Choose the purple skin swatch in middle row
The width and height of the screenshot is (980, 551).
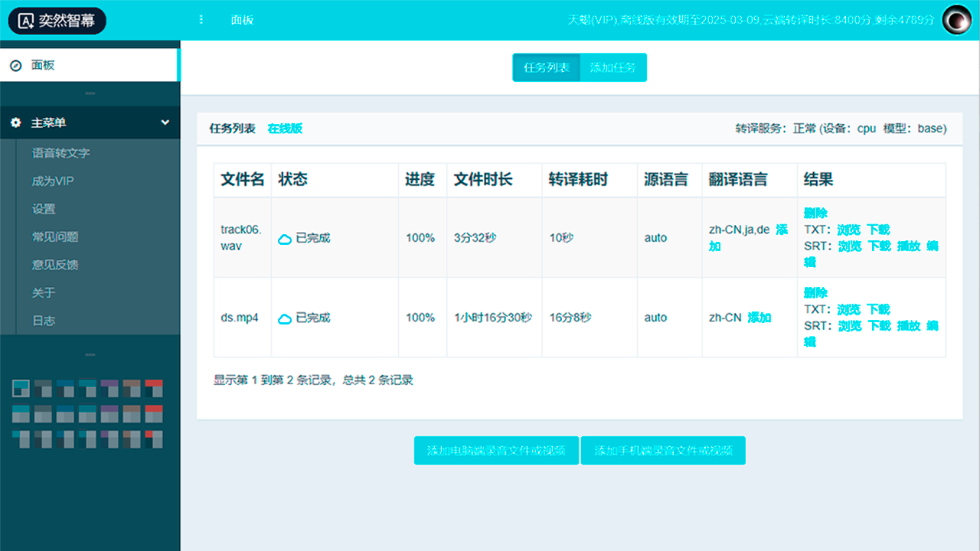point(109,414)
